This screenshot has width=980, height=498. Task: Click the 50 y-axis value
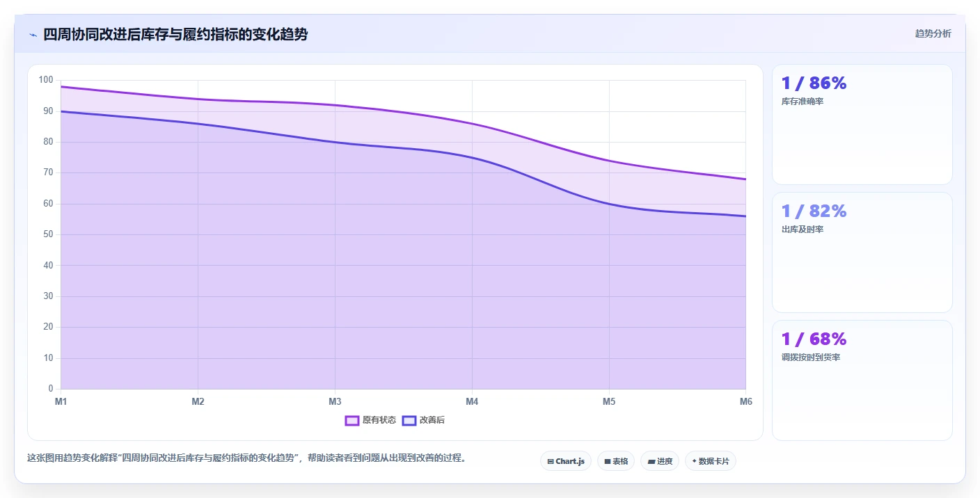coord(48,234)
